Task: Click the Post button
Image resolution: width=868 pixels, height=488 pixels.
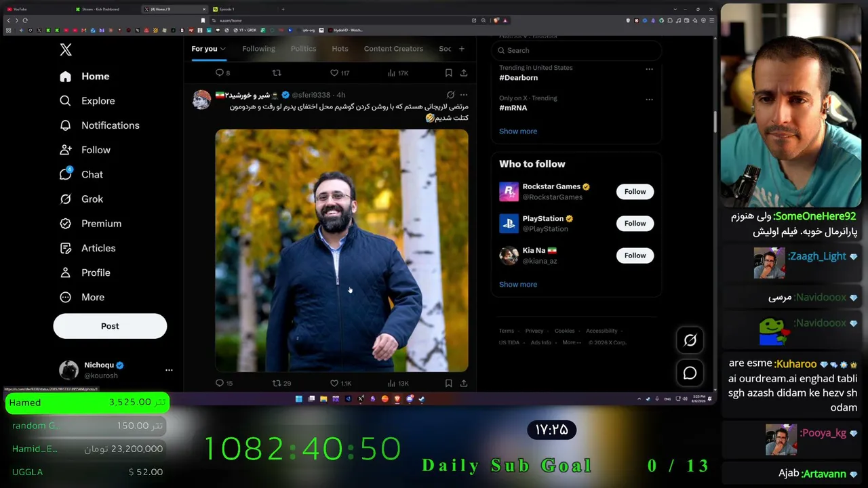Action: (x=110, y=326)
